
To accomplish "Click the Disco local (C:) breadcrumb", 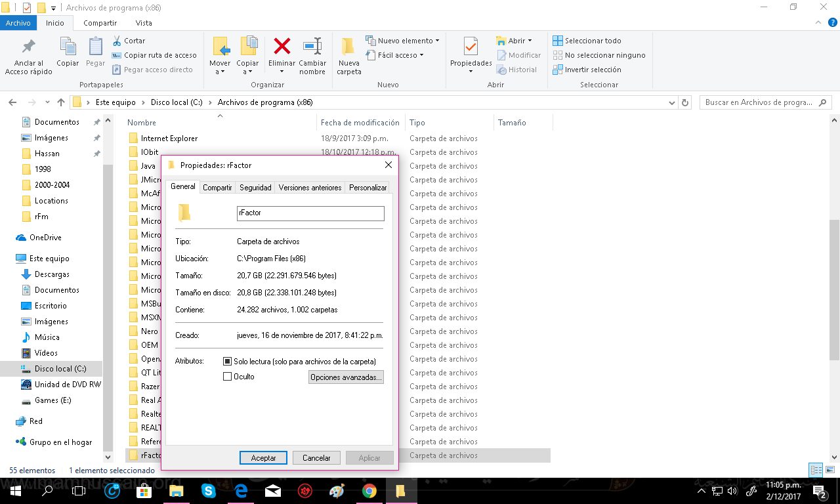I will 177,102.
